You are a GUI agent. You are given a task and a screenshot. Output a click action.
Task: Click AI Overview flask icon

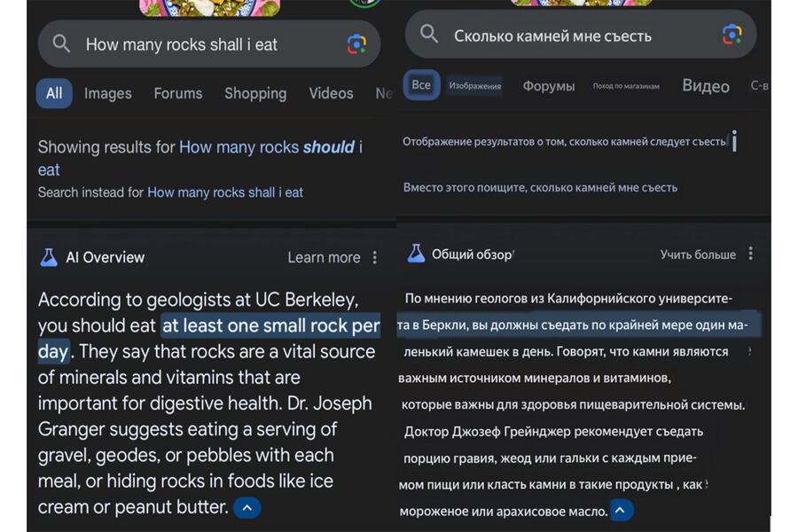click(x=49, y=257)
